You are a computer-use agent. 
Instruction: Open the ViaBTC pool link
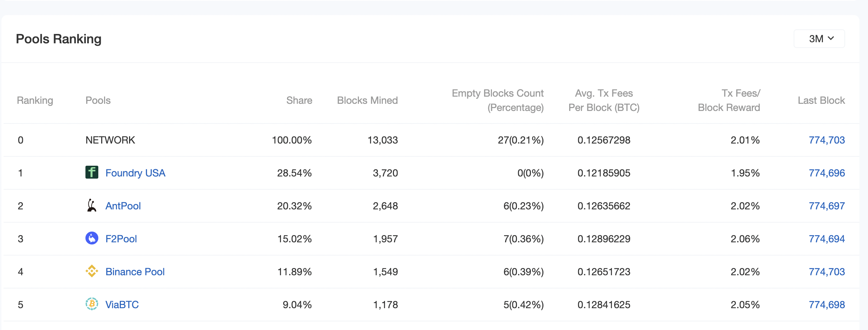[122, 305]
